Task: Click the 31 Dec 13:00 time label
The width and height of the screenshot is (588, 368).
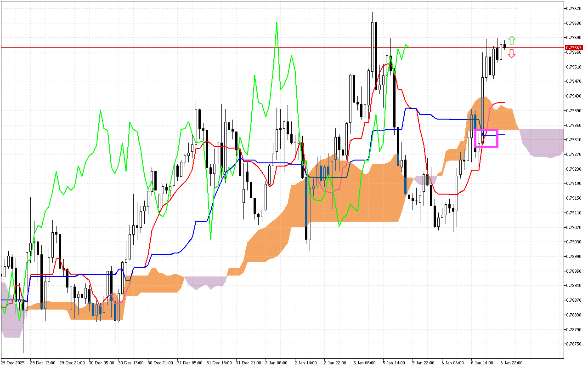Action: coord(218,363)
